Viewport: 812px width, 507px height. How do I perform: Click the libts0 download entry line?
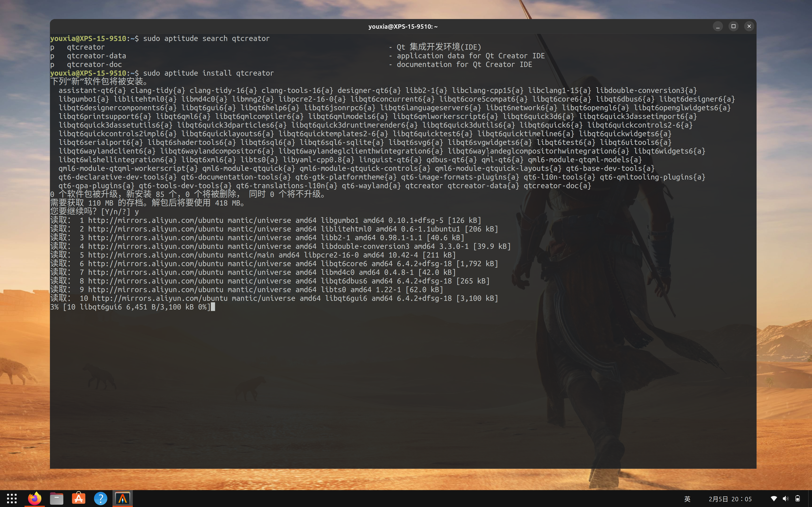[x=235, y=289]
